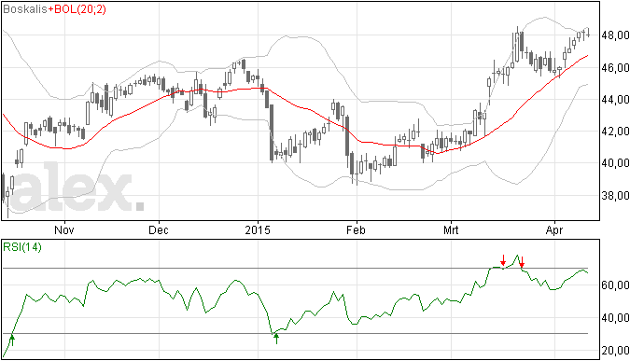Image resolution: width=644 pixels, height=361 pixels.
Task: Select the 48,00 price axis label
Action: click(x=615, y=35)
